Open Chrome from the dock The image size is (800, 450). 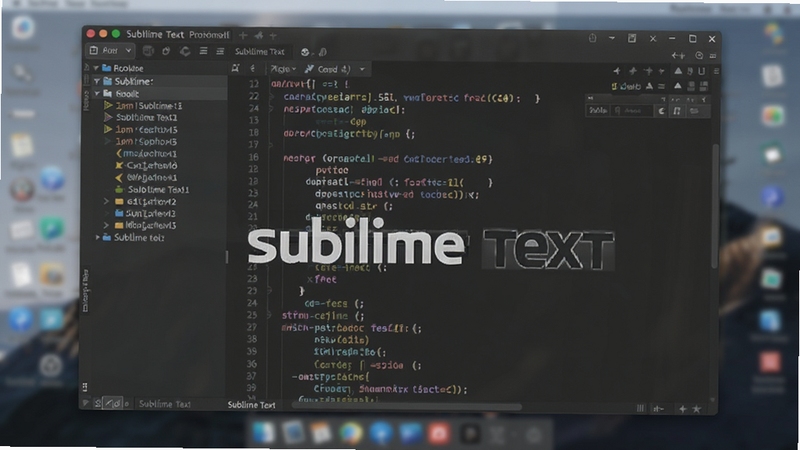pos(351,434)
